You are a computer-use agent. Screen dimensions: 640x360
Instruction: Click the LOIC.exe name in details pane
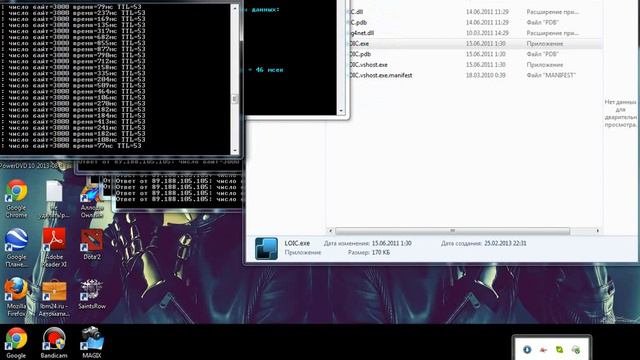[297, 243]
